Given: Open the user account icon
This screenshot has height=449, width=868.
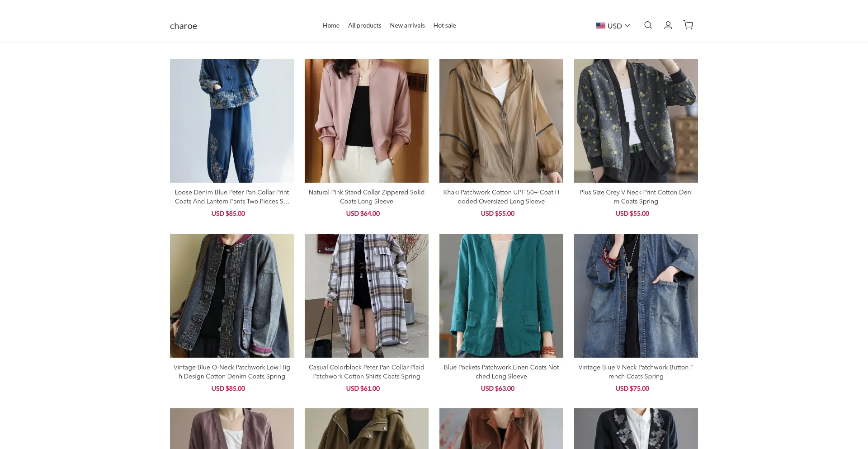Looking at the screenshot, I should (x=668, y=25).
